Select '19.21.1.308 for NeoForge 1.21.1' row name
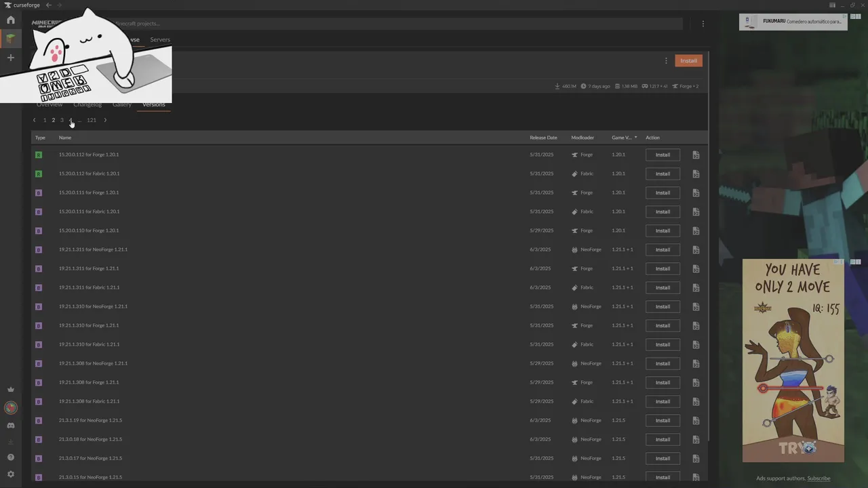Screen dimensions: 868x488 [x=93, y=363]
